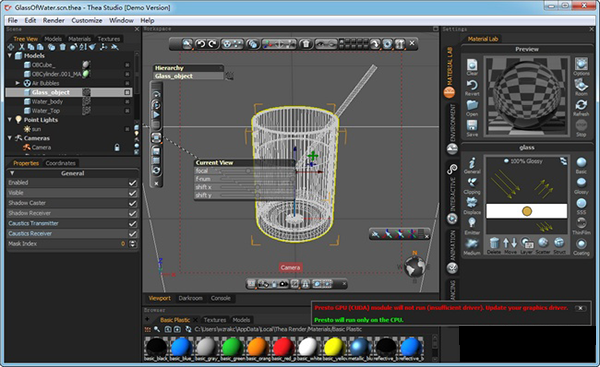
Task: Select the Water_body tree item
Action: (47, 102)
